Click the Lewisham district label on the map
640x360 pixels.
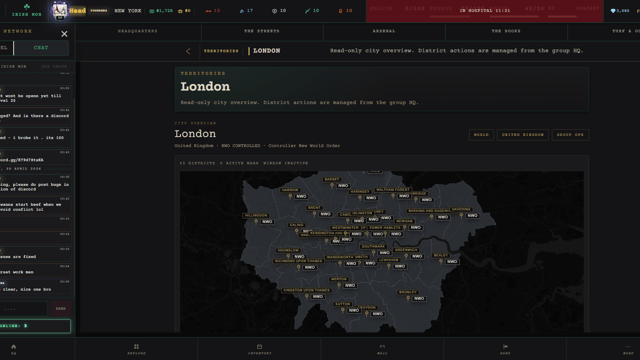point(388,260)
